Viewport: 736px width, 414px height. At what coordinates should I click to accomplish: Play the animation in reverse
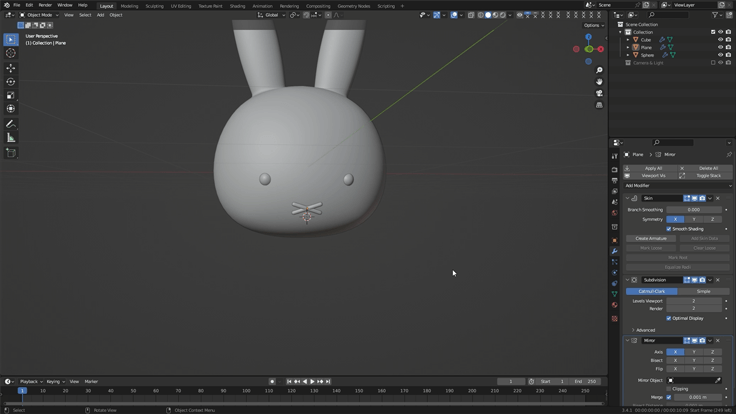[x=305, y=382]
